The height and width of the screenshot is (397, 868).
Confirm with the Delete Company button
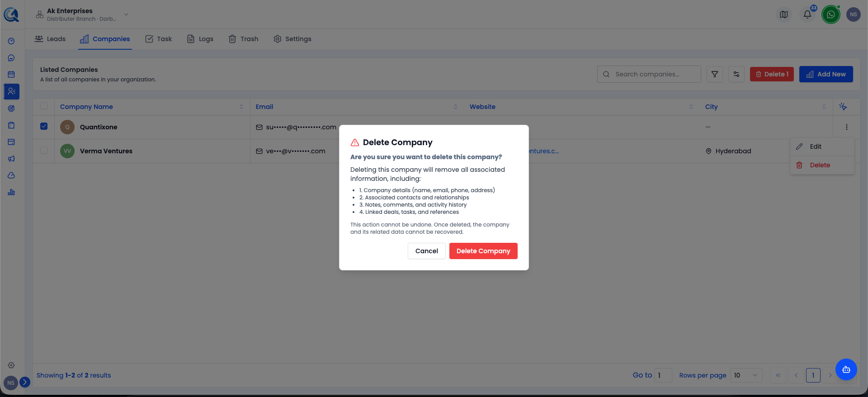click(483, 251)
